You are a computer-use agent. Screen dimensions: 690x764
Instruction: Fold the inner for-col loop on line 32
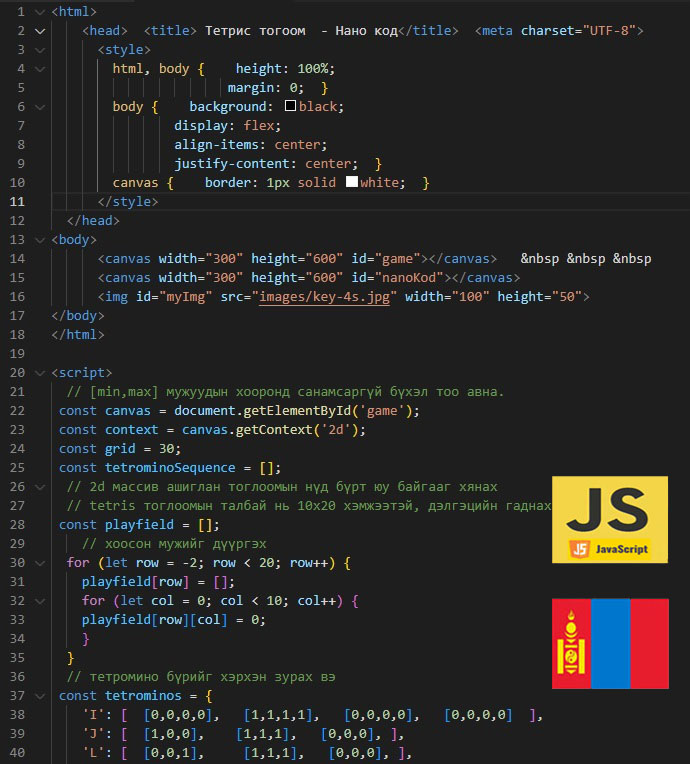40,601
